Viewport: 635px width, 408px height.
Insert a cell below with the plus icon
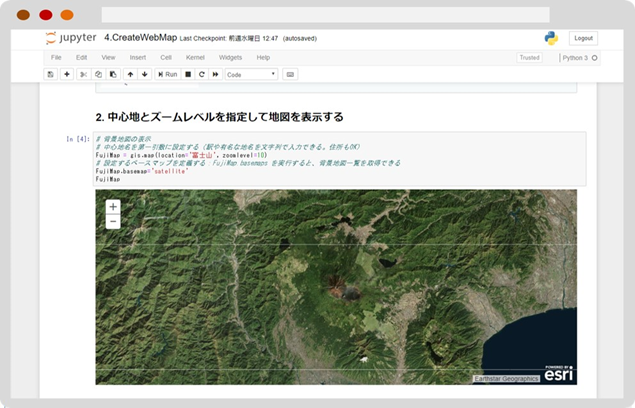[67, 75]
